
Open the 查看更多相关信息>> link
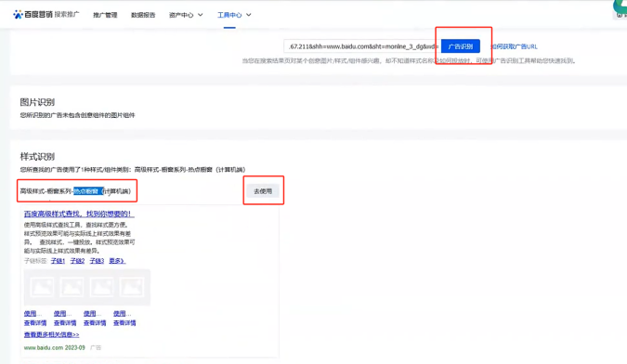[52, 334]
